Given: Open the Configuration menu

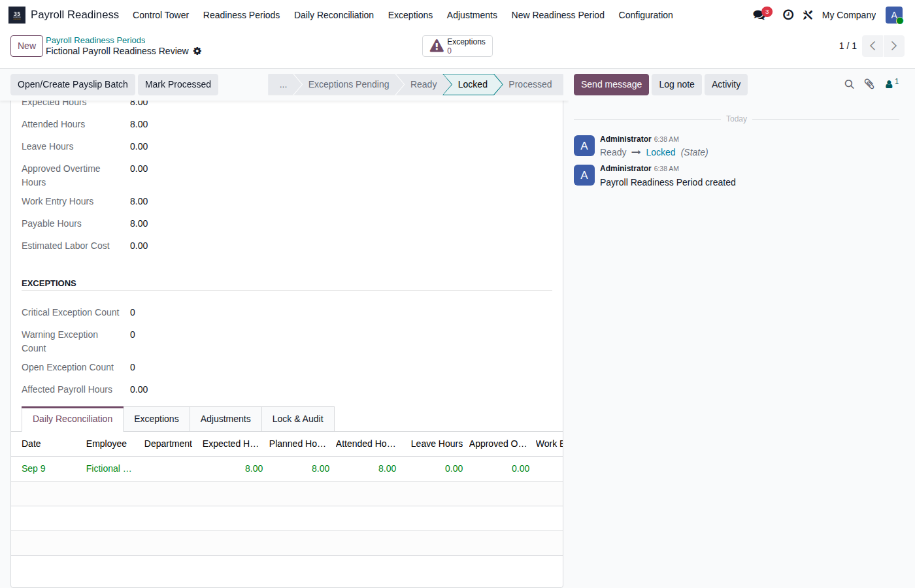Looking at the screenshot, I should (646, 14).
